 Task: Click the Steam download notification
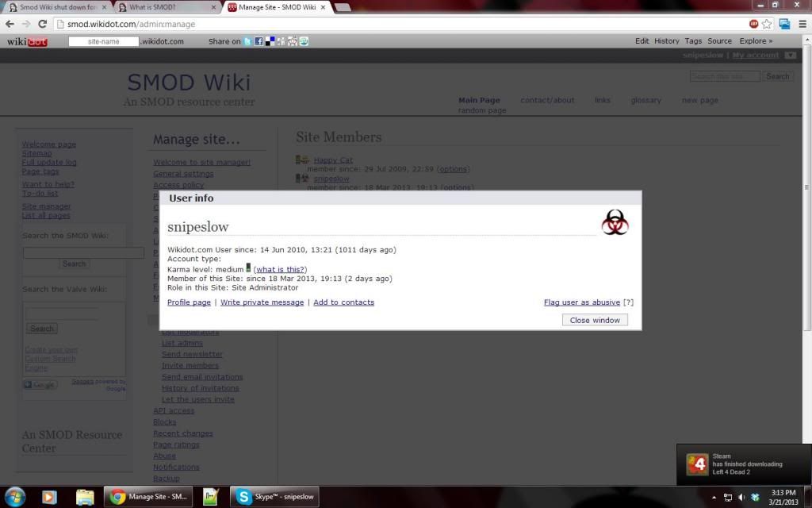pyautogui.click(x=744, y=464)
